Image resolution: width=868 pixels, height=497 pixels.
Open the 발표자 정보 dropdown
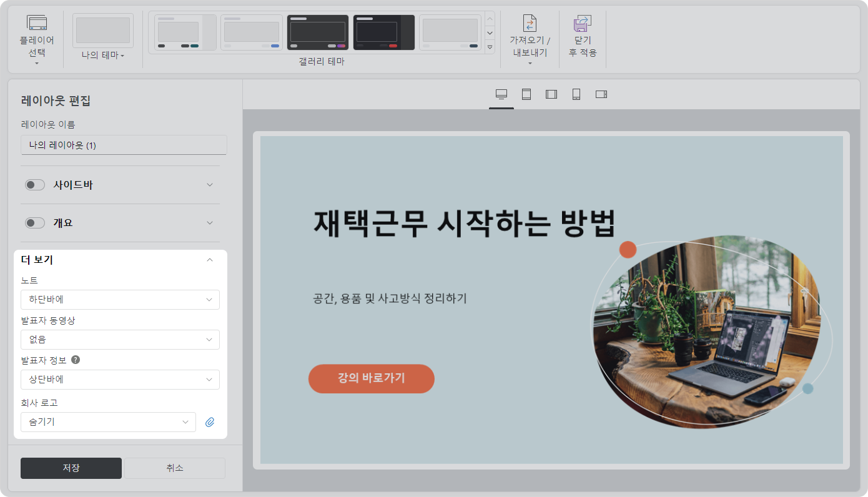[120, 380]
